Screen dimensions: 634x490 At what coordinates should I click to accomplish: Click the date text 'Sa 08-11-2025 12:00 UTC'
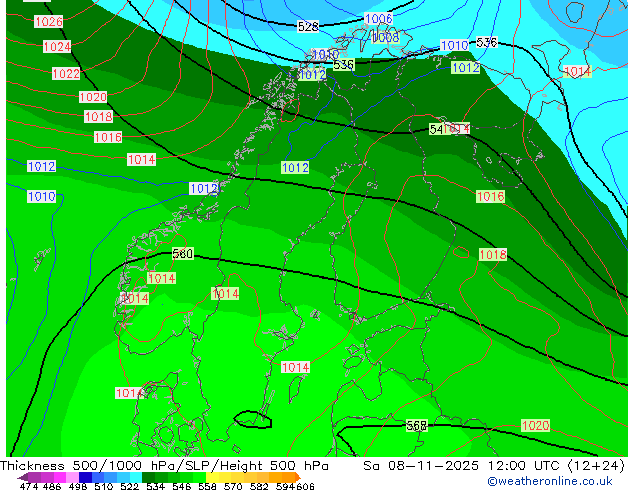(463, 466)
